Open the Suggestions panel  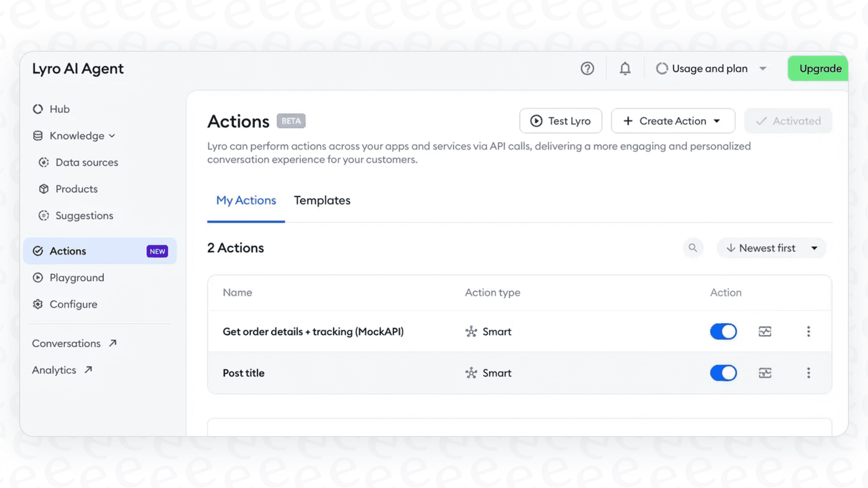click(84, 215)
